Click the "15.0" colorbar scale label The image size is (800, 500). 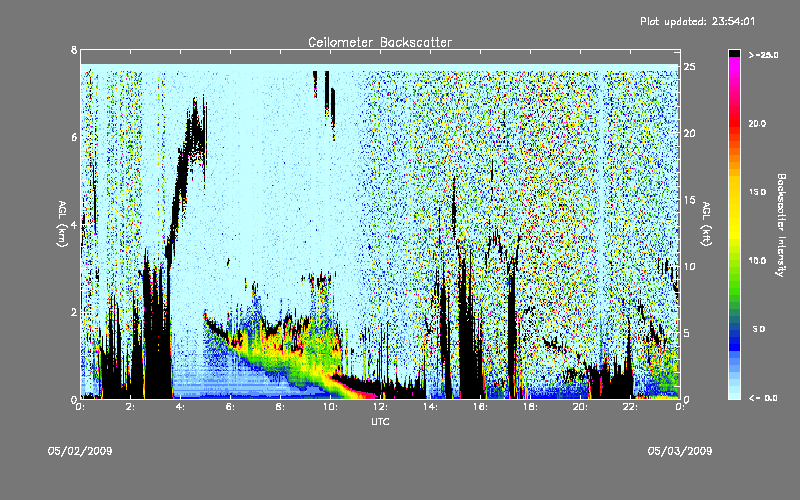coord(757,192)
